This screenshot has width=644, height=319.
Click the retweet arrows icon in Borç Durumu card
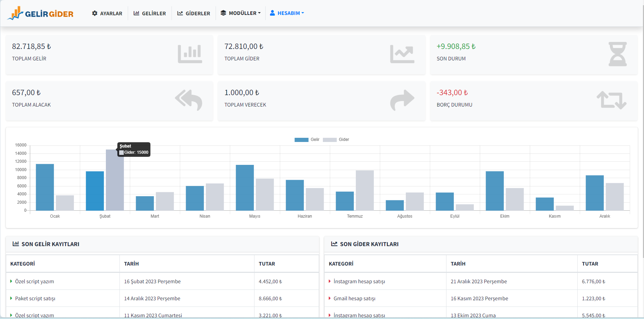[x=611, y=100]
